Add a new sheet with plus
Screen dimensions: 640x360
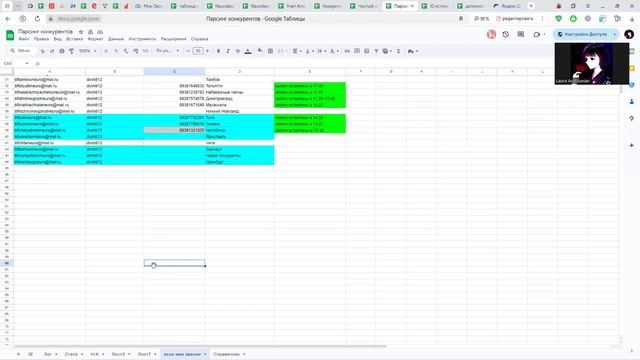click(x=18, y=354)
